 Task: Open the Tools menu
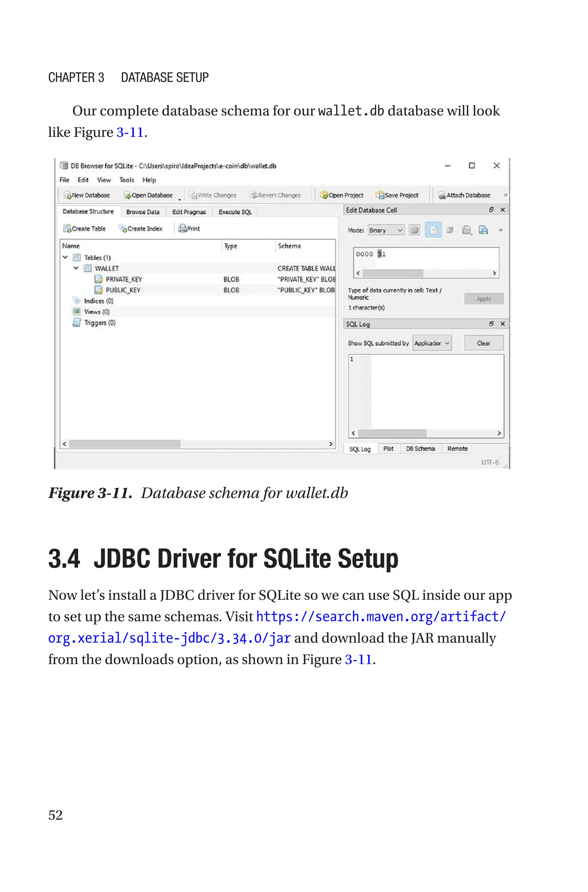[127, 180]
